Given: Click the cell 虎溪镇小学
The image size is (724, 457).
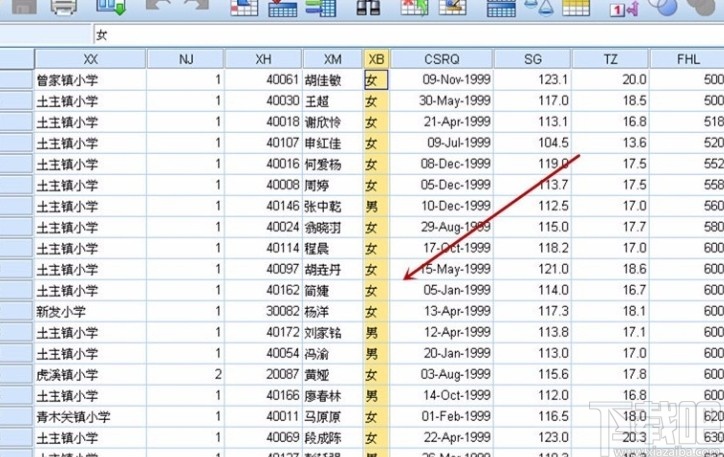Looking at the screenshot, I should (90, 374).
